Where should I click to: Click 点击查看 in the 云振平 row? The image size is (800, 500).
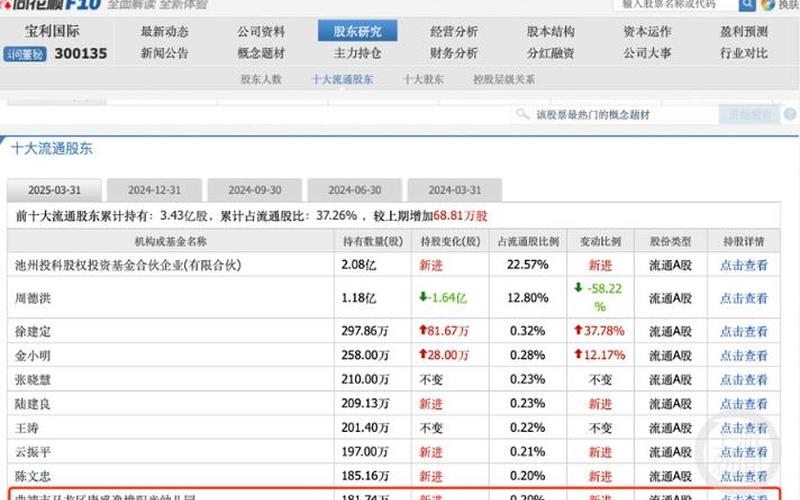[743, 452]
